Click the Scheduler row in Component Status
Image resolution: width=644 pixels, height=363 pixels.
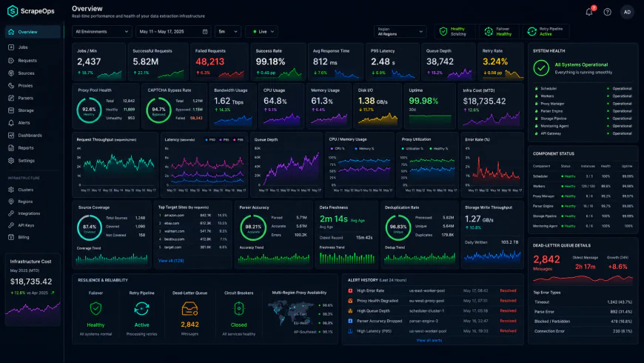click(x=583, y=176)
